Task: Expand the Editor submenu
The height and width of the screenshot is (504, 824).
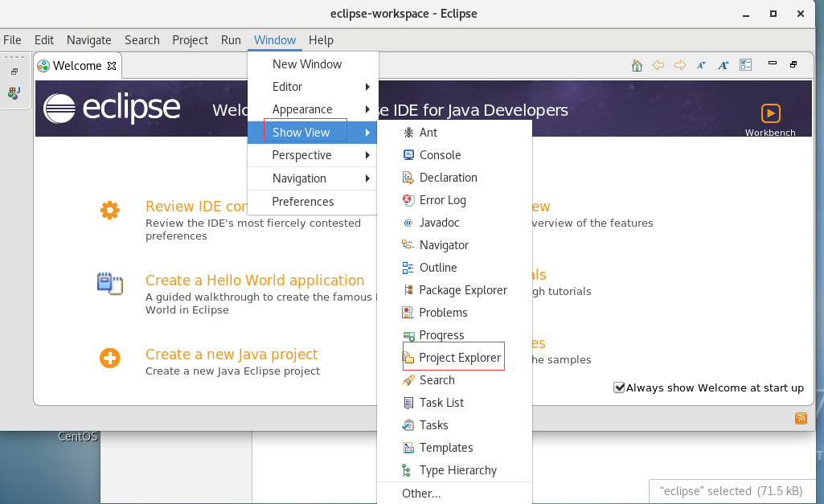Action: pos(314,87)
